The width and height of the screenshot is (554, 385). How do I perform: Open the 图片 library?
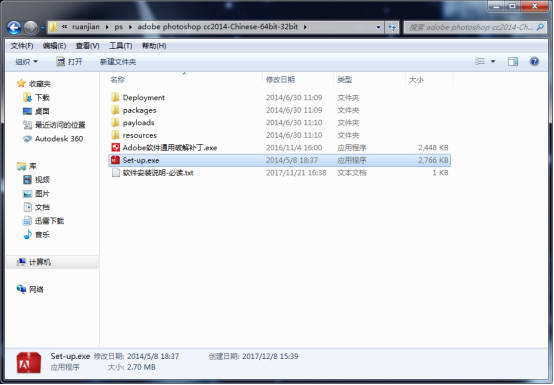pos(36,194)
